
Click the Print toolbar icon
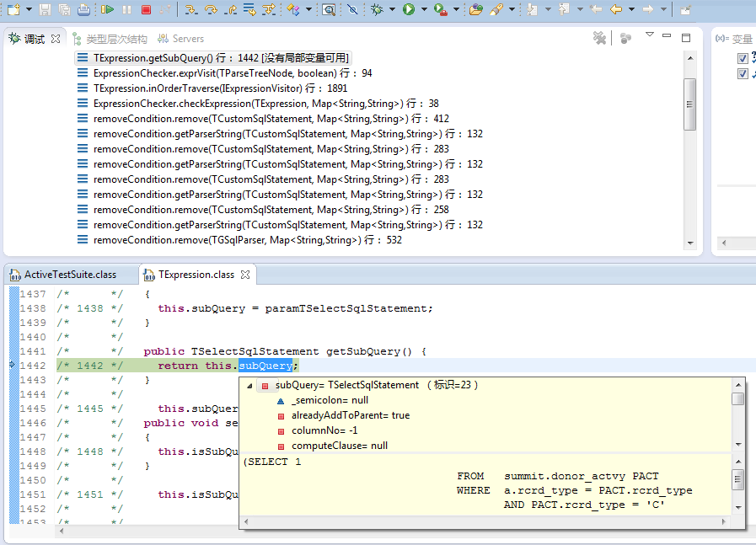(83, 9)
